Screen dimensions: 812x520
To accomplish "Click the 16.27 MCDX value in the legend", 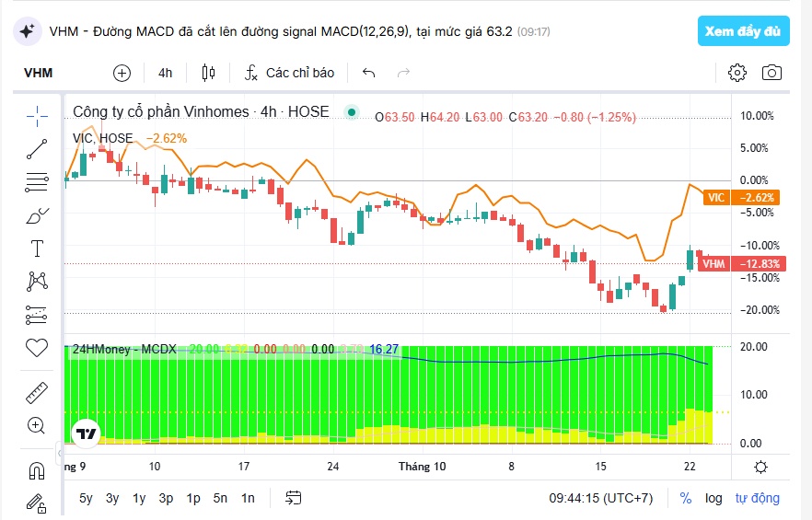I will (x=384, y=349).
